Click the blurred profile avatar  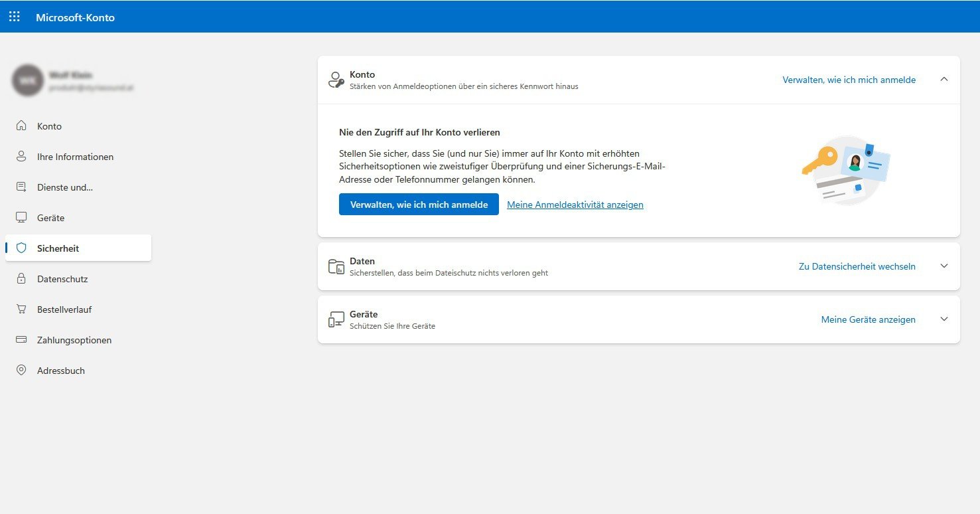coord(28,80)
